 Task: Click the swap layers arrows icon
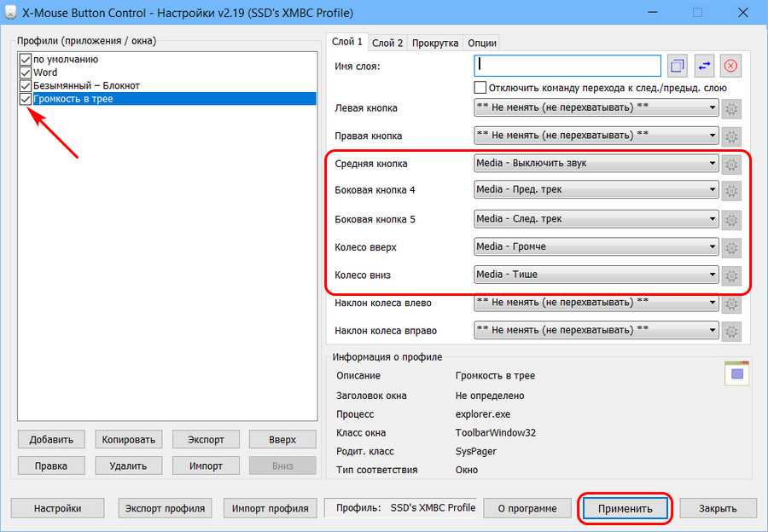click(705, 66)
